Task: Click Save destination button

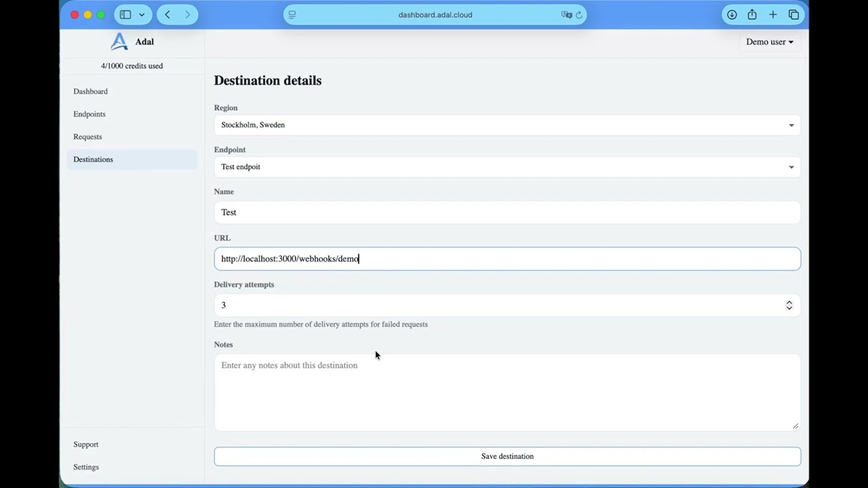Action: (x=507, y=457)
